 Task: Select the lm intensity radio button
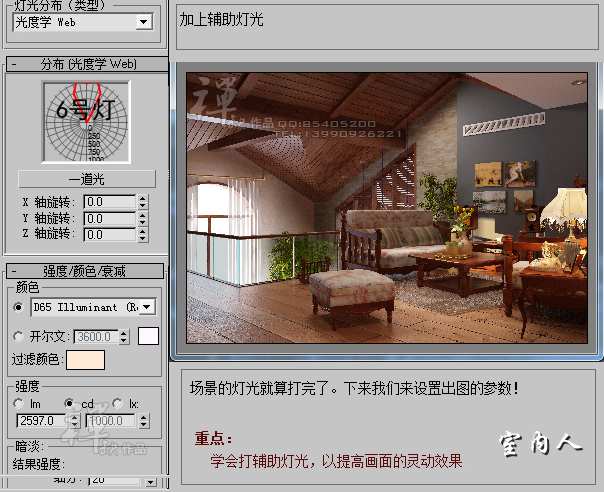18,403
